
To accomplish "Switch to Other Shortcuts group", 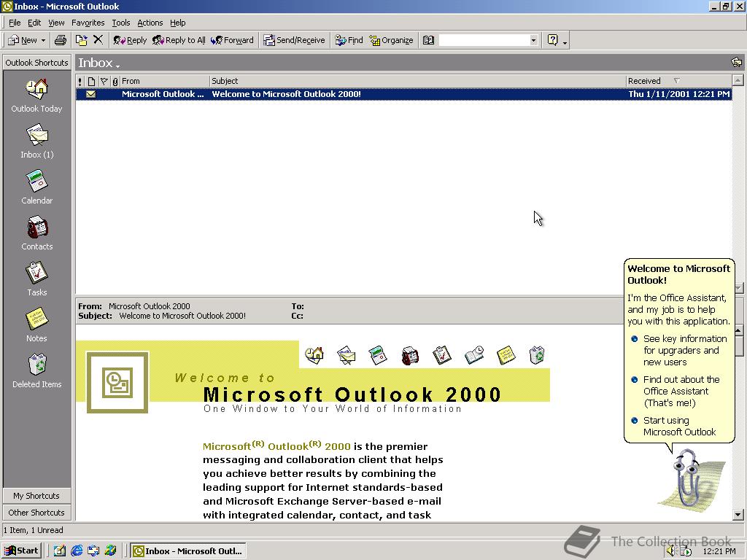I will click(36, 513).
